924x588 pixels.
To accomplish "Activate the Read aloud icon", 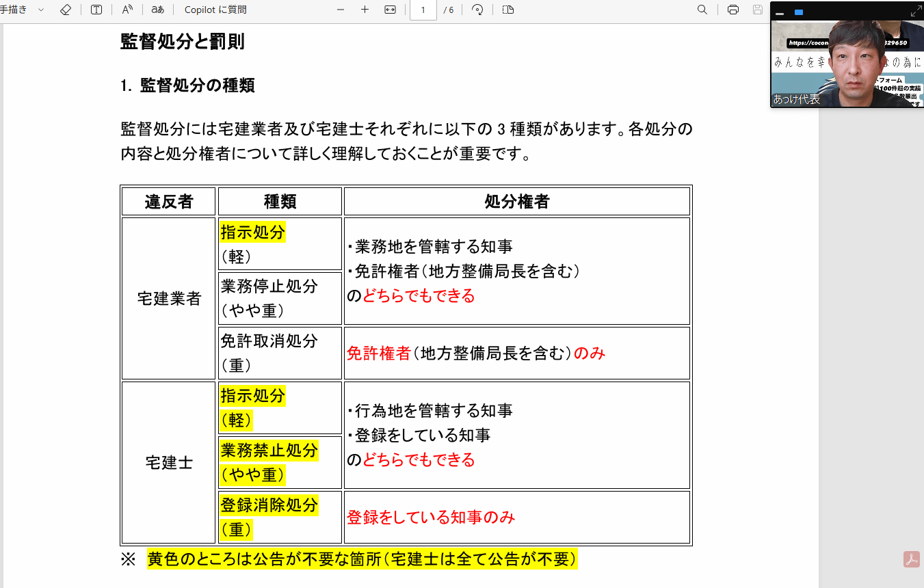I will (127, 10).
